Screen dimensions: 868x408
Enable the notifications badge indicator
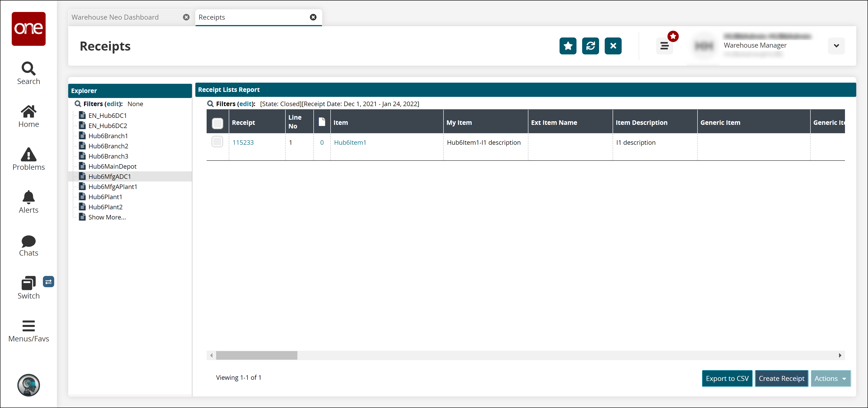tap(673, 36)
